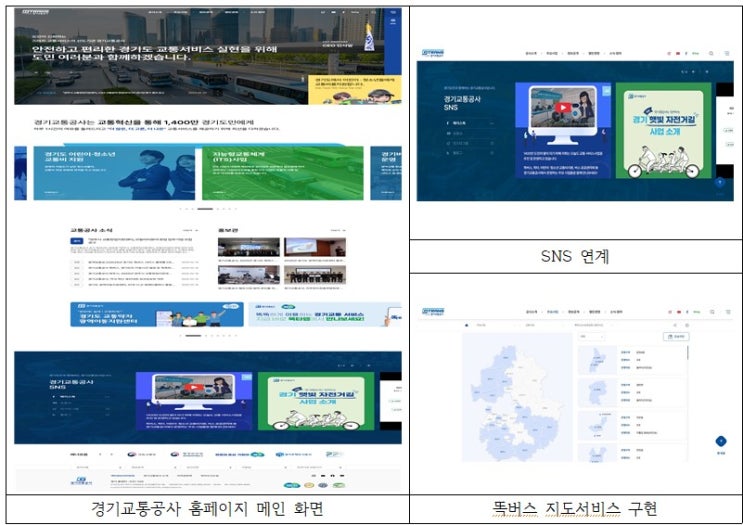743x525 pixels.
Task: Expand second breadcrumb dropdown in 똑버스 panel
Action: (x=545, y=326)
